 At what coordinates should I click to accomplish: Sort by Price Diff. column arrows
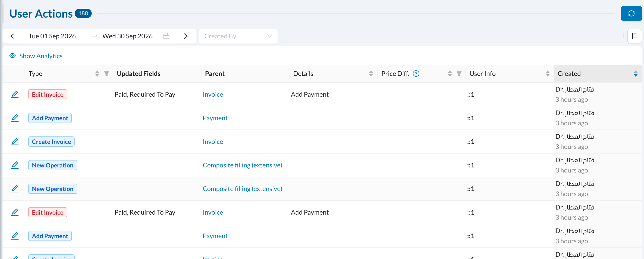[x=450, y=74]
